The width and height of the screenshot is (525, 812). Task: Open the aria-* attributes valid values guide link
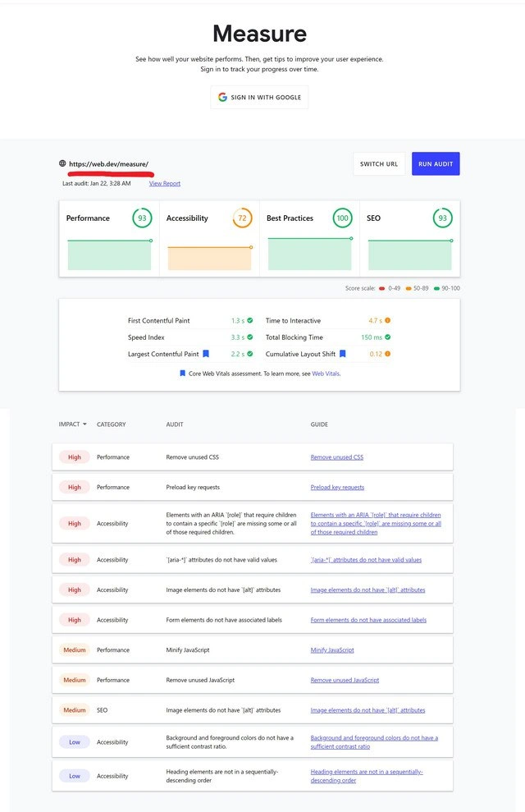(366, 560)
